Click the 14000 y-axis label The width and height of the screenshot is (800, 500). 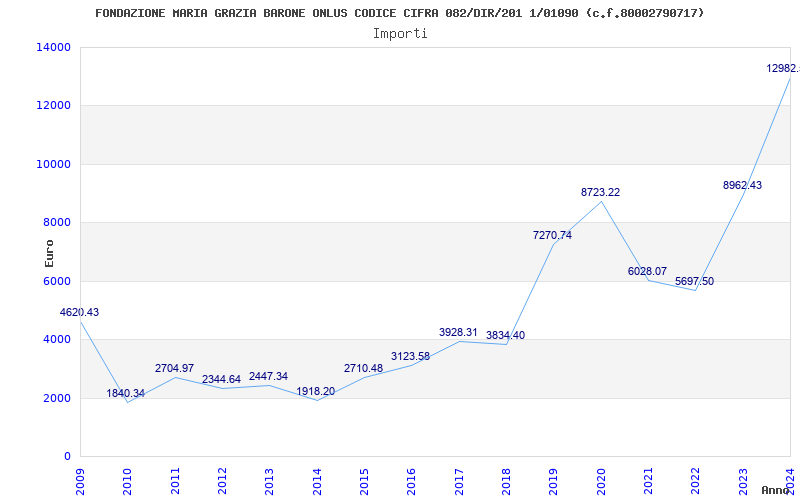click(x=54, y=47)
